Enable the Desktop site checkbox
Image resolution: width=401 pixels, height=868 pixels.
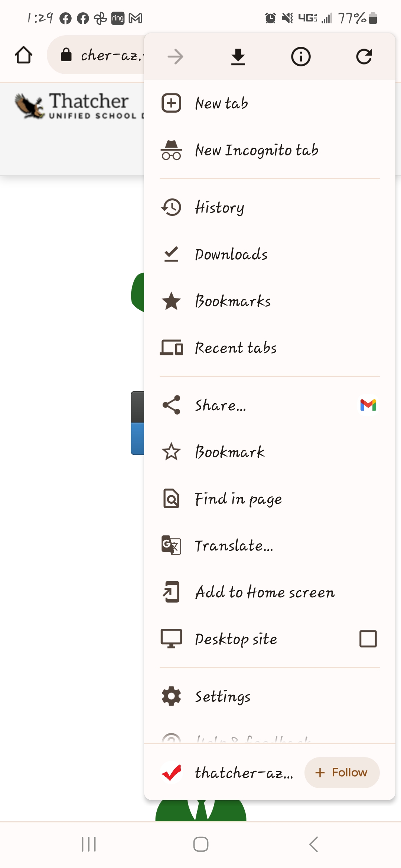point(368,639)
